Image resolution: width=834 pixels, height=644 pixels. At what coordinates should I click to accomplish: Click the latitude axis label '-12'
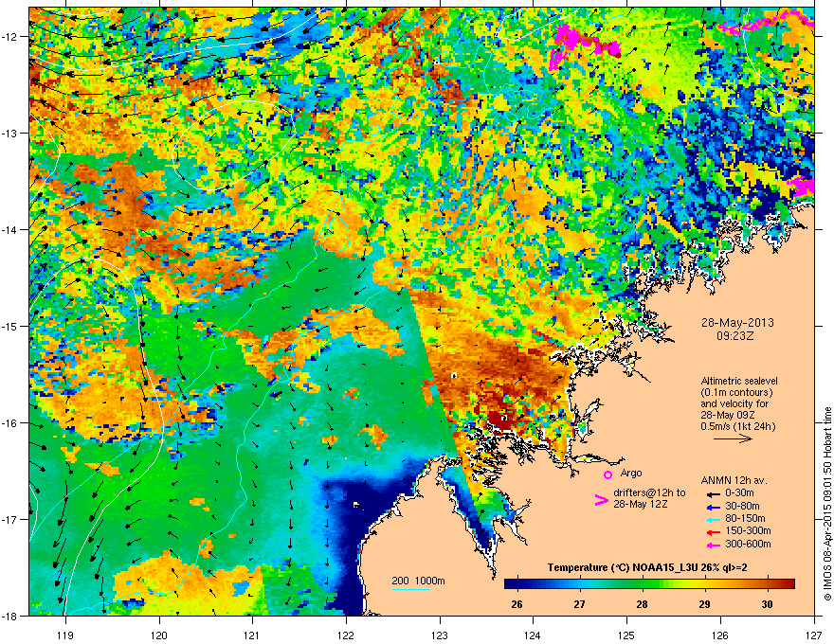[9, 37]
